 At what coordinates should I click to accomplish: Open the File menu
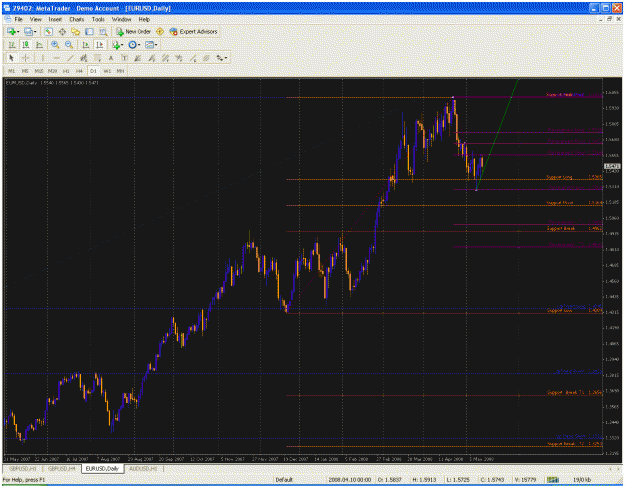(19, 19)
